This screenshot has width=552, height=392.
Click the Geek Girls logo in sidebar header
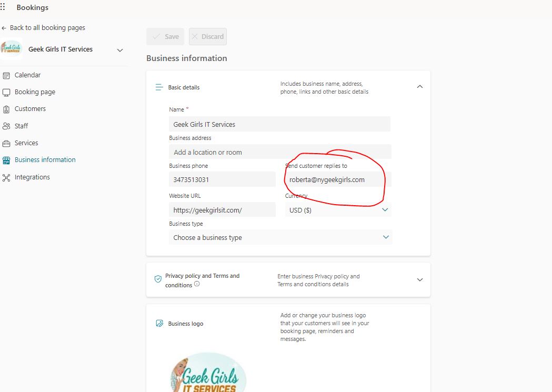click(x=11, y=49)
